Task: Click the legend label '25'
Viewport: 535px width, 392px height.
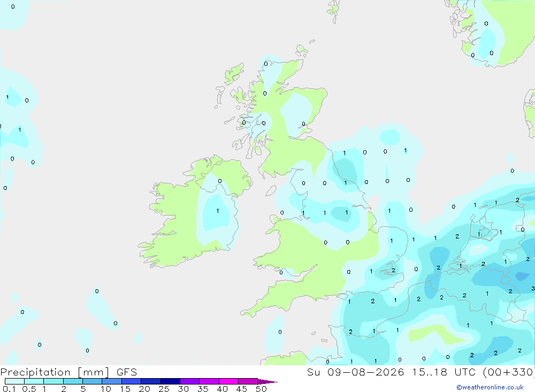Action: coord(164,389)
